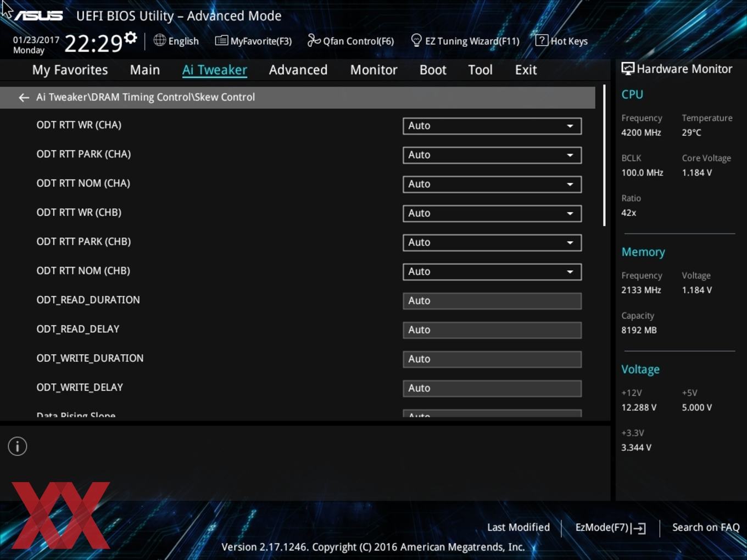747x560 pixels.
Task: Click the ASUS logo
Action: pyautogui.click(x=38, y=16)
